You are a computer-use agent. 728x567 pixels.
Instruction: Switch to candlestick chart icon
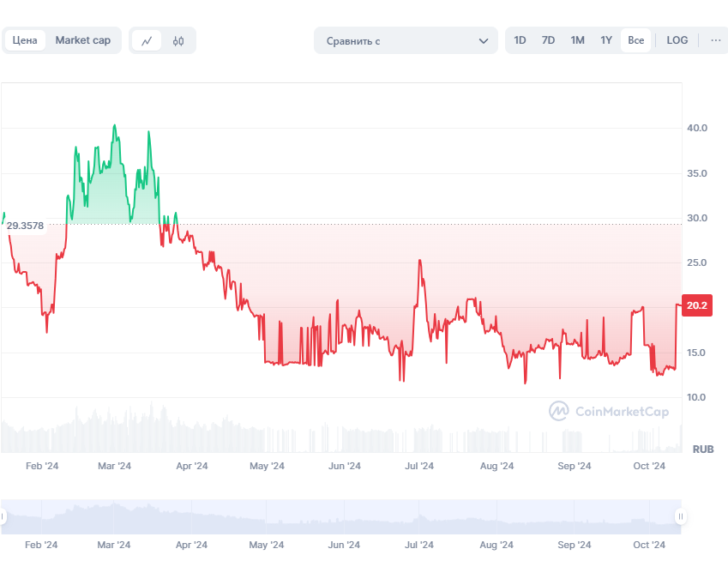coord(178,40)
